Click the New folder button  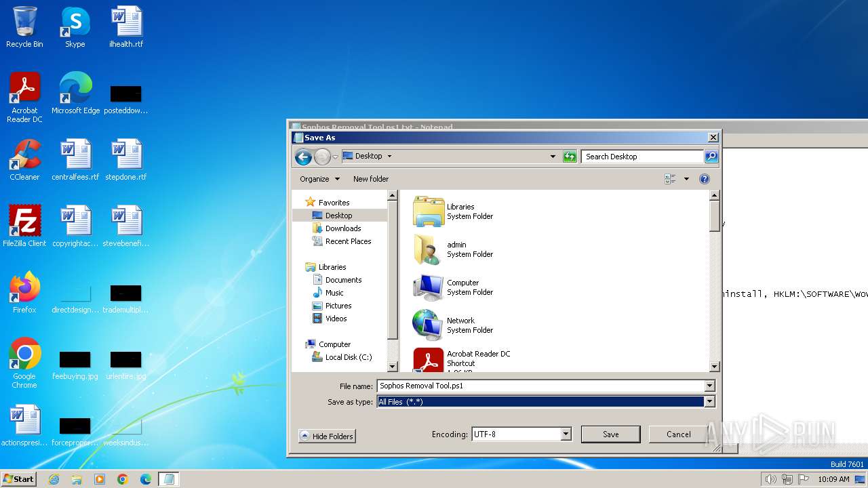point(371,179)
